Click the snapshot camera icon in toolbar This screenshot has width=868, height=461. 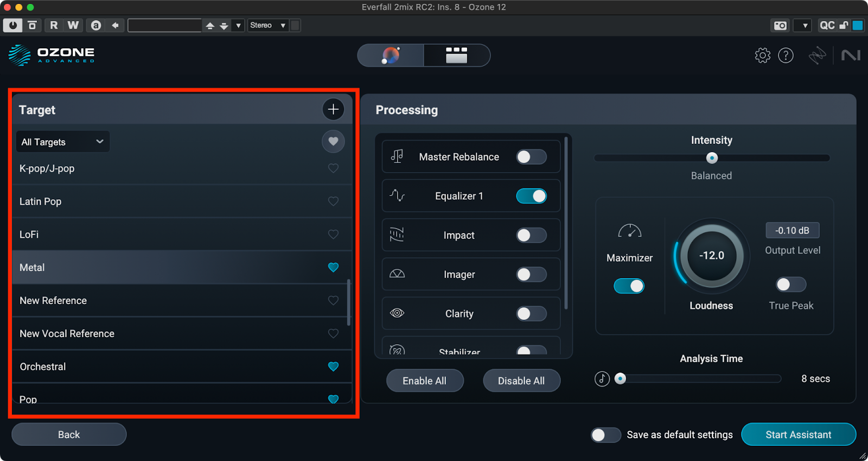pyautogui.click(x=780, y=26)
